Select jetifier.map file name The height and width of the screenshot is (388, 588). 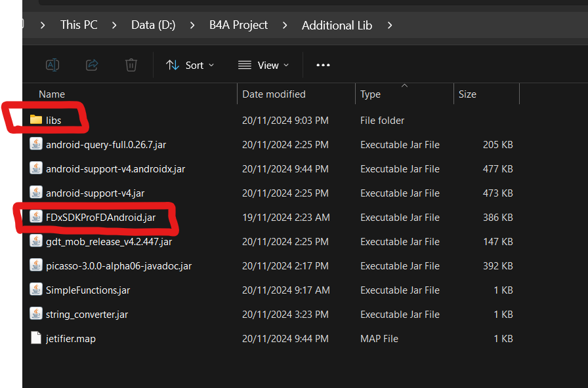pyautogui.click(x=70, y=339)
